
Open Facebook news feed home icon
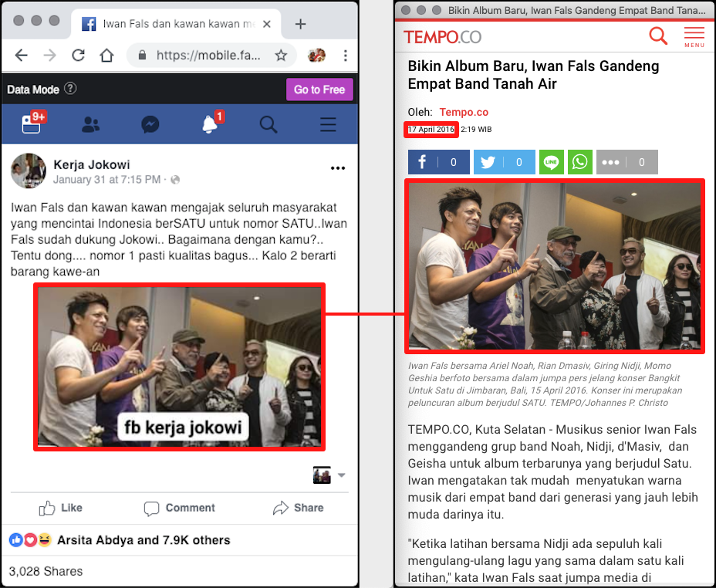pyautogui.click(x=32, y=125)
